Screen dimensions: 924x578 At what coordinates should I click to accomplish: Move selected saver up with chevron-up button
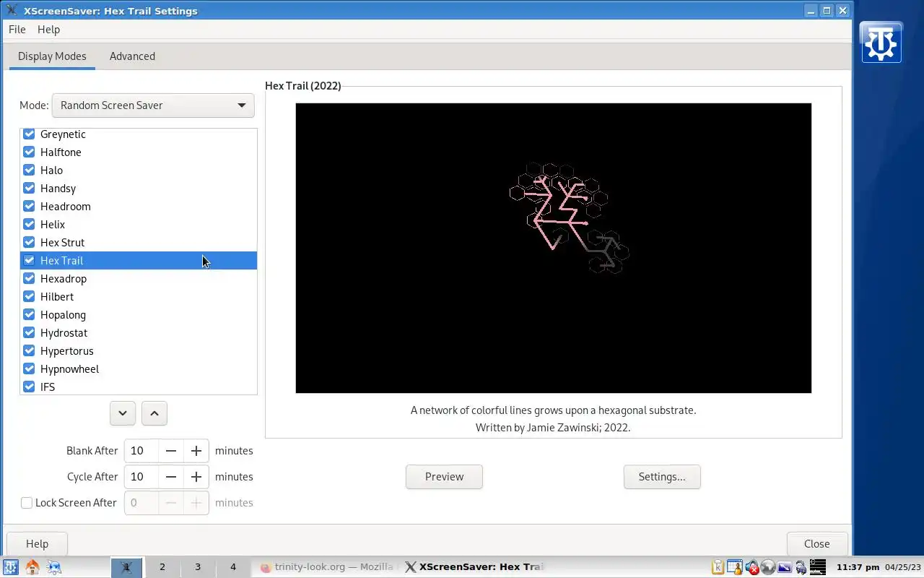[154, 413]
